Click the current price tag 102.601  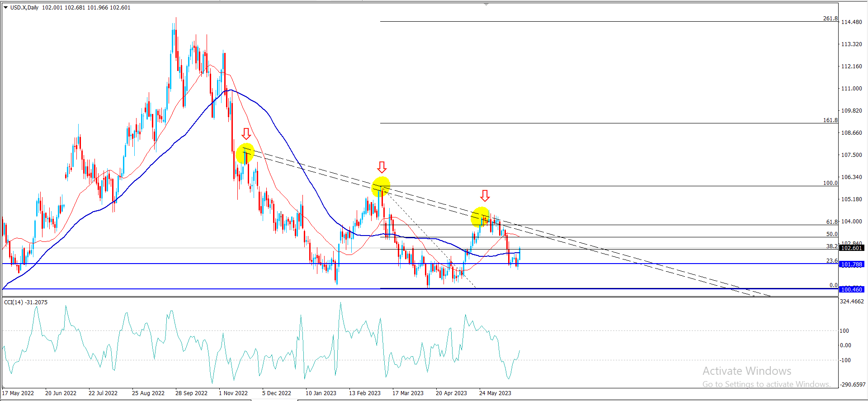point(851,248)
